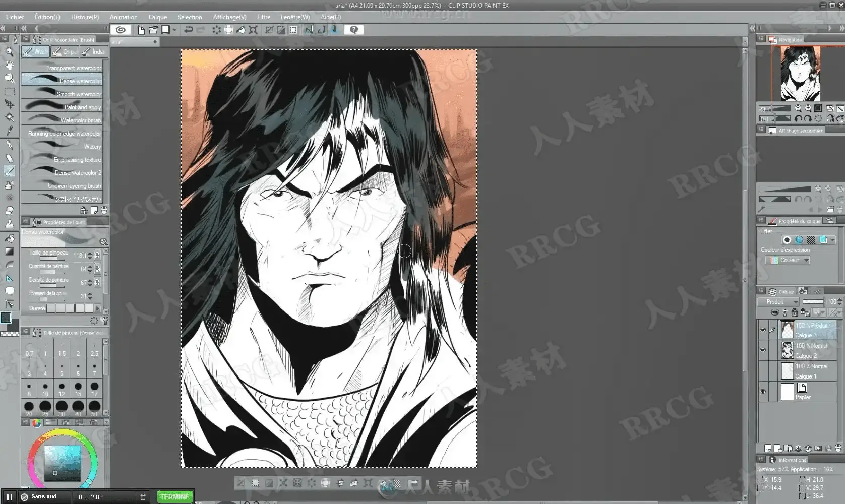The width and height of the screenshot is (845, 504).
Task: Open Couleur expression color dropdown
Action: click(788, 260)
